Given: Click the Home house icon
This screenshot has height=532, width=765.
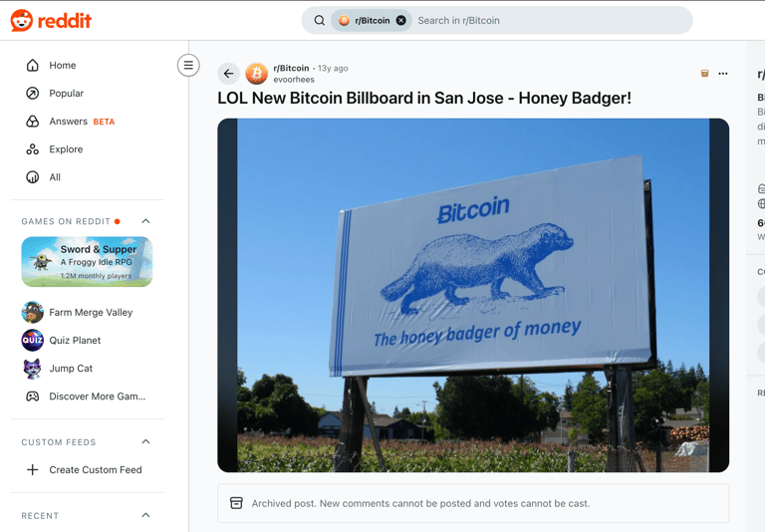Looking at the screenshot, I should pos(33,66).
